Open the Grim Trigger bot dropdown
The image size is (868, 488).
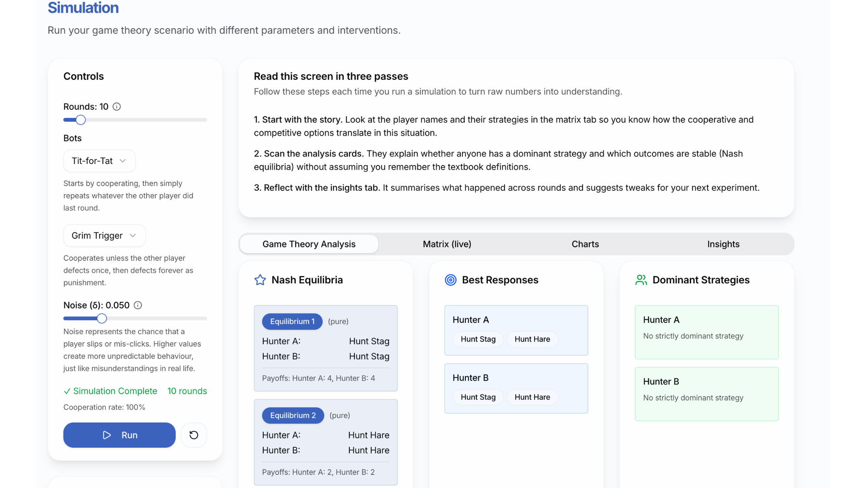point(104,236)
